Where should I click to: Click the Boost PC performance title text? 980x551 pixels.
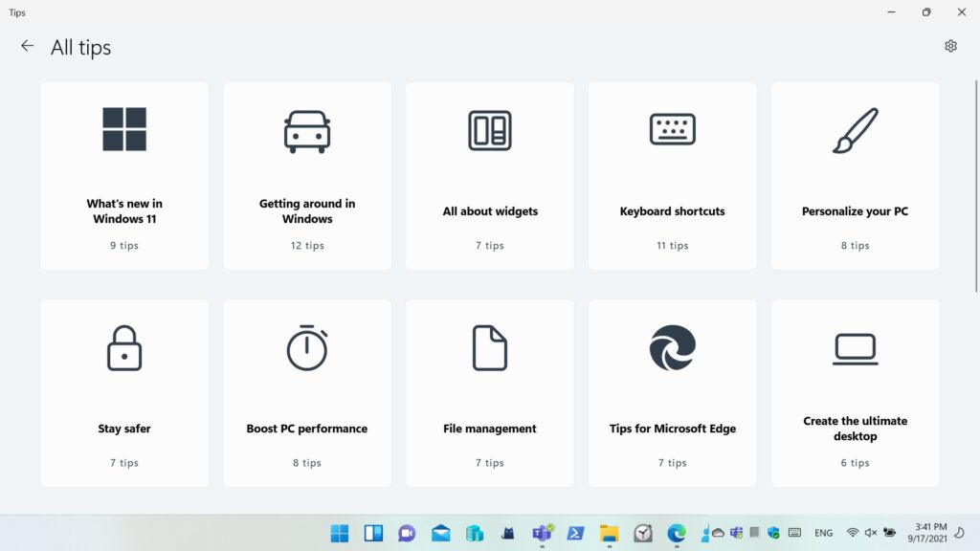(307, 429)
